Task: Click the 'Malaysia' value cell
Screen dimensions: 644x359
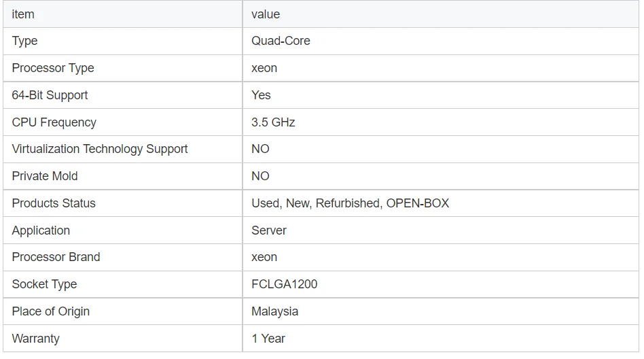Action: point(274,311)
